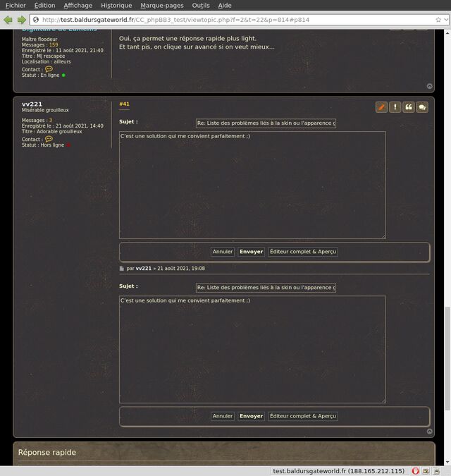
Task: Click the report post exclamation icon
Action: point(395,107)
